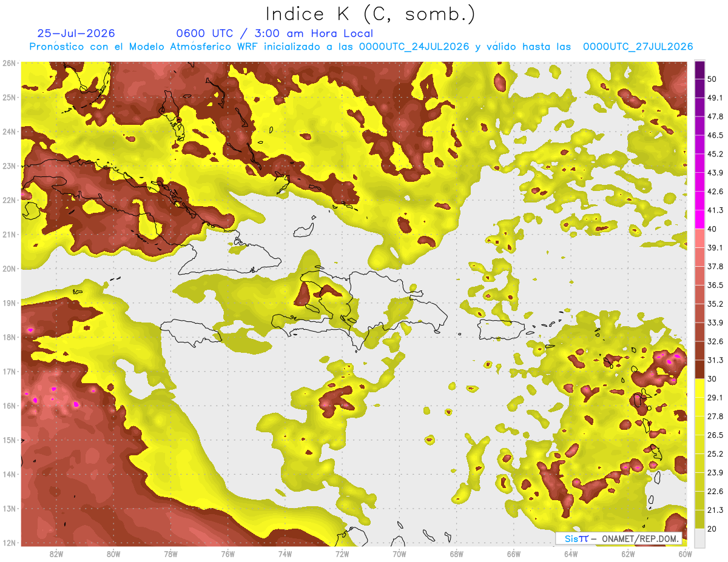Click the chart title 'Indice K (C, somb.)'

(370, 14)
